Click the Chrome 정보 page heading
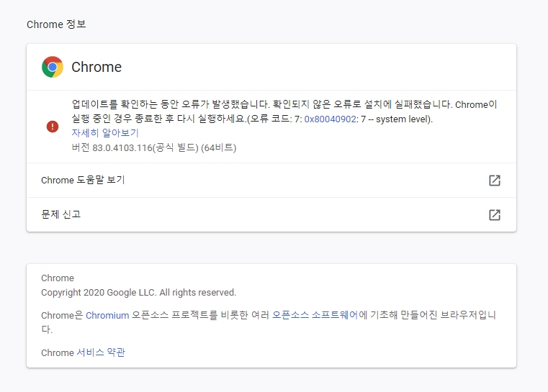Screen dimensions: 548x392 point(56,24)
